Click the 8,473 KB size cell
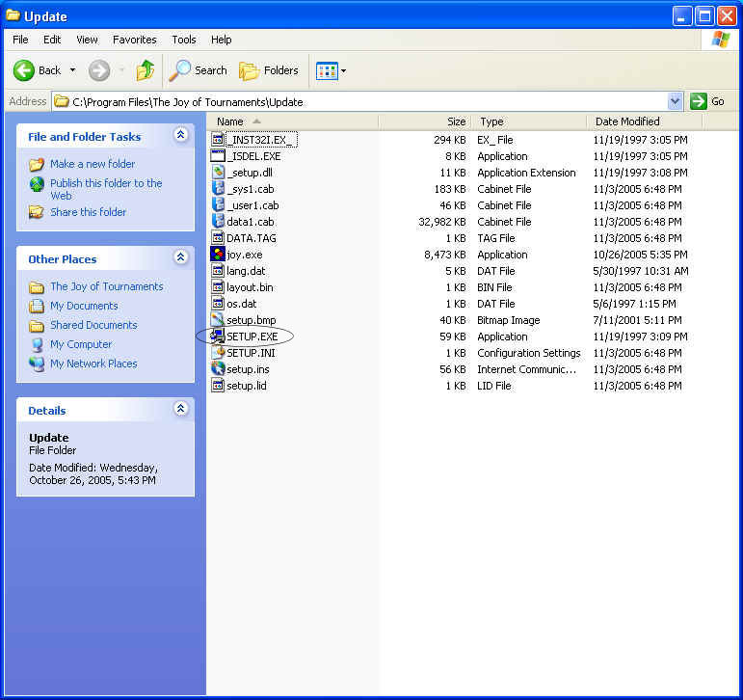The image size is (743, 700). pos(445,255)
